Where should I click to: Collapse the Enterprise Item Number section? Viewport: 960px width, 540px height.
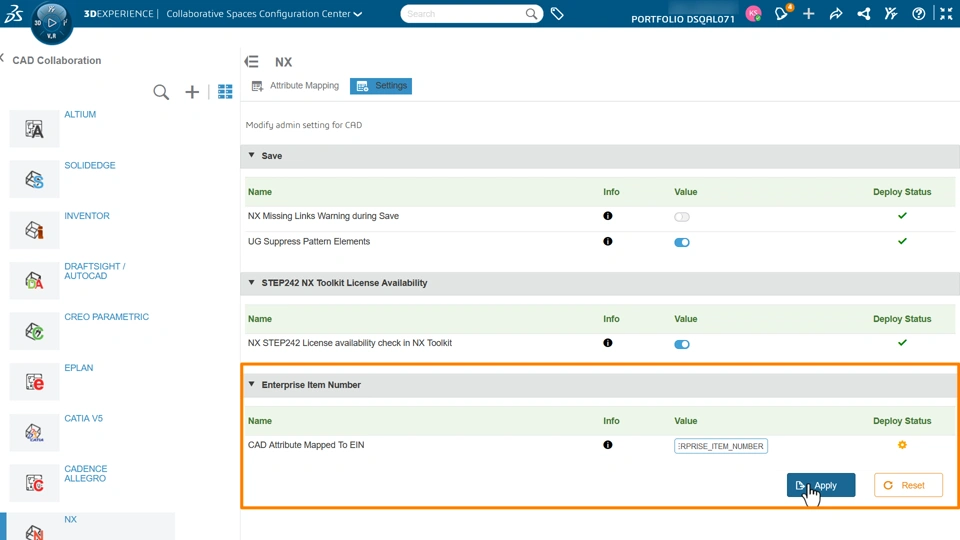point(251,384)
